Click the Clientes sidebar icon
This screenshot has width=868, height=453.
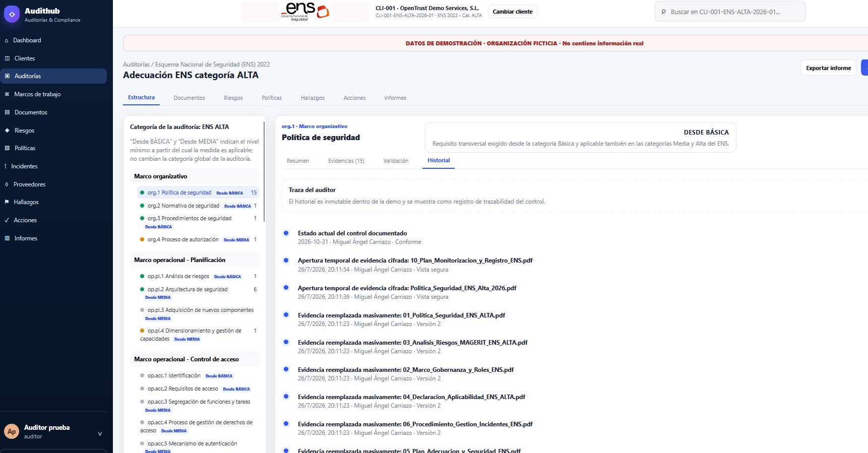7,58
